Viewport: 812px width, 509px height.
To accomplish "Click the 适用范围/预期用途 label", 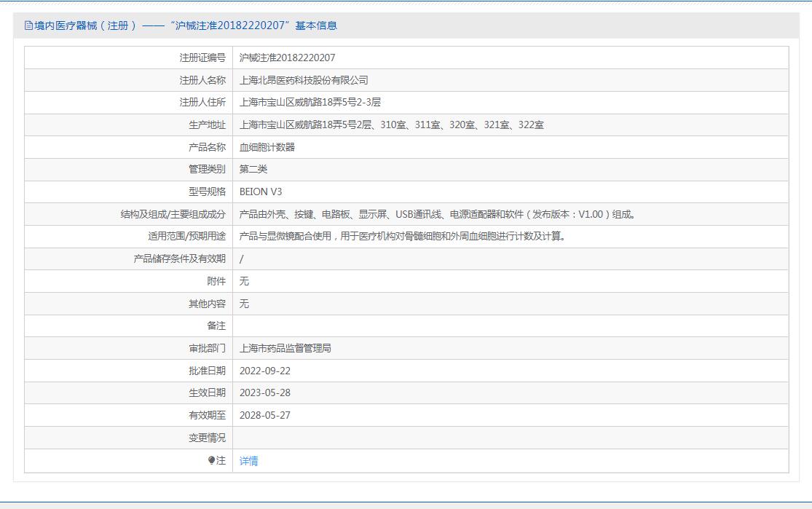I will click(187, 236).
